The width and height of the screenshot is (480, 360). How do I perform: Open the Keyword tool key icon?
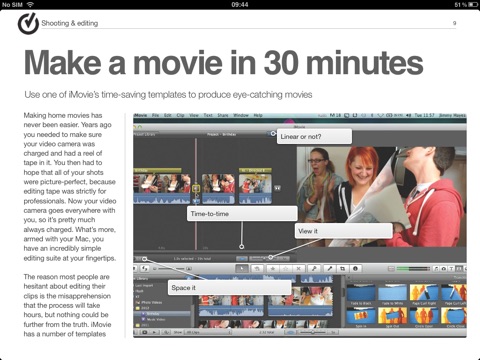pos(314,268)
